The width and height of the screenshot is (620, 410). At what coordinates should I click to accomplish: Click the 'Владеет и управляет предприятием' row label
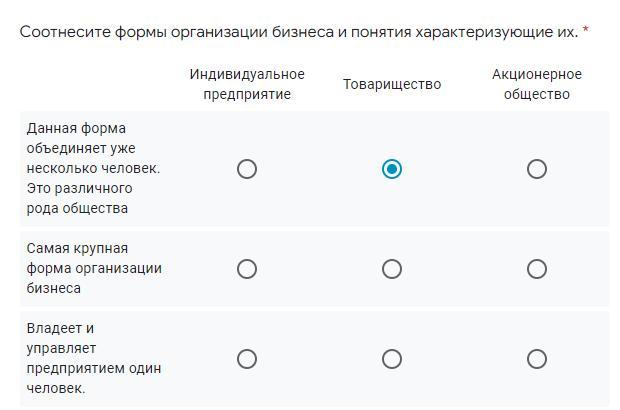point(94,358)
